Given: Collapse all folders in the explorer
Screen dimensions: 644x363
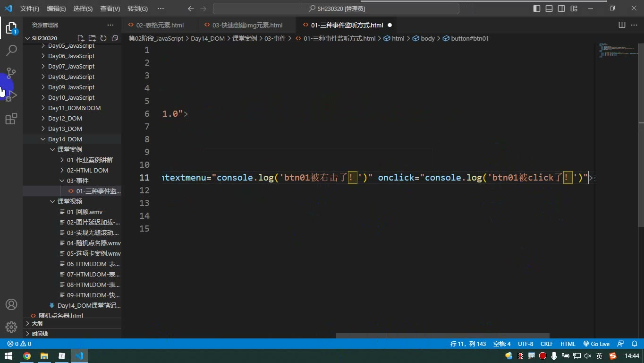Looking at the screenshot, I should (x=115, y=38).
